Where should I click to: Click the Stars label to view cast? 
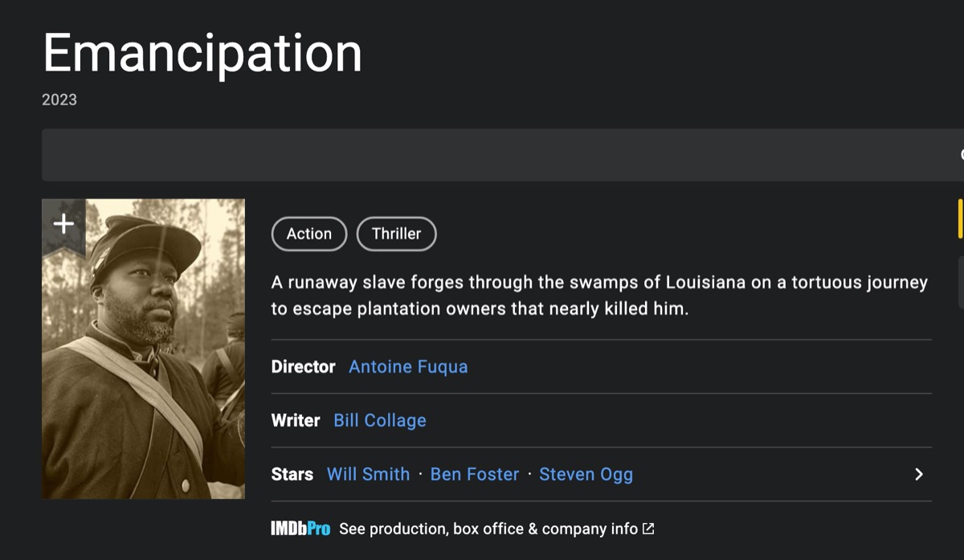tap(292, 474)
